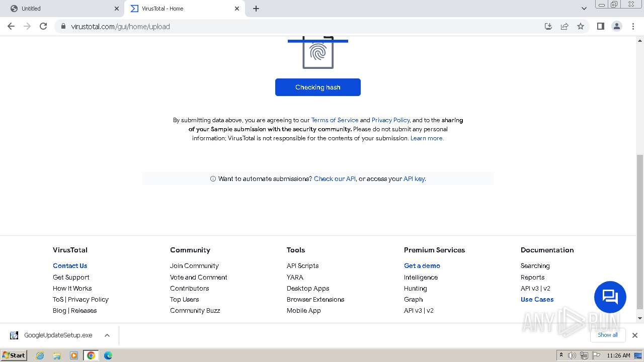Open the Terms of Service link
The width and height of the screenshot is (644, 362).
(335, 120)
